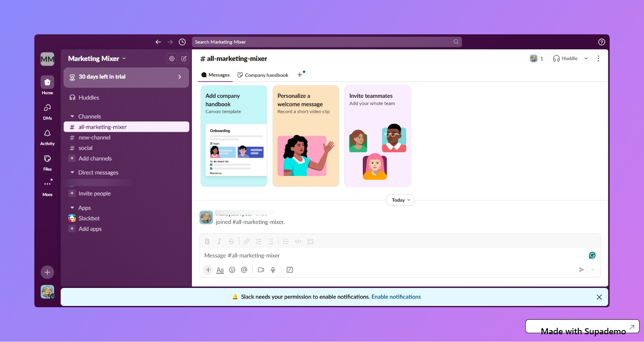Start a new message with the compose icon
Screen dimensions: 644x342
coord(184,58)
